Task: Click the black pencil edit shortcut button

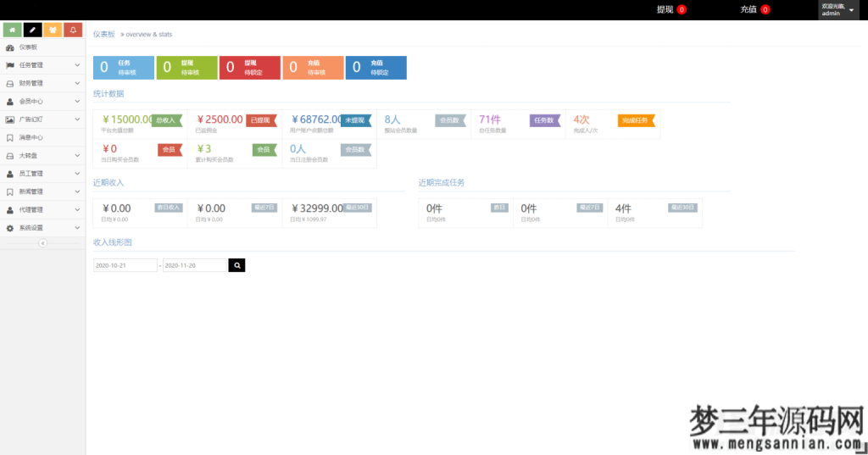Action: [x=33, y=30]
